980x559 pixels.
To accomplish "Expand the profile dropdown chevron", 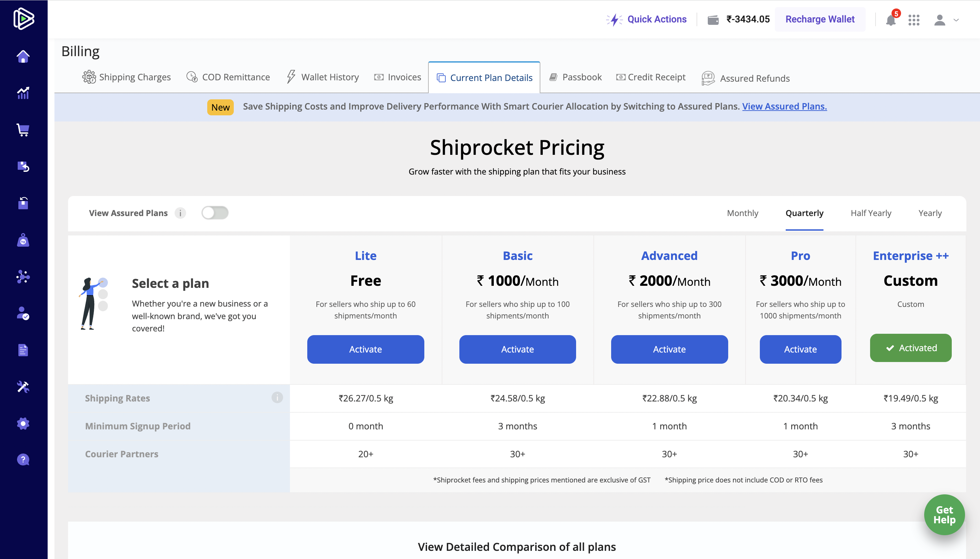I will click(956, 20).
